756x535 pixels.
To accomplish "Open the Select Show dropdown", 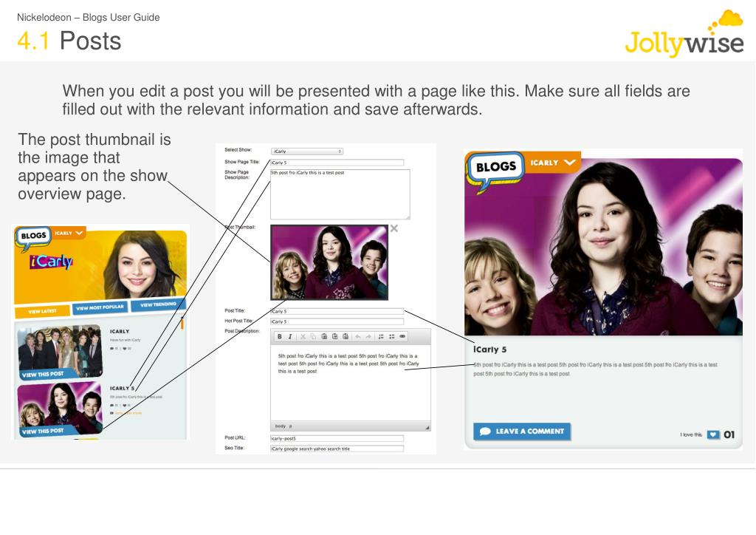I will pyautogui.click(x=307, y=151).
